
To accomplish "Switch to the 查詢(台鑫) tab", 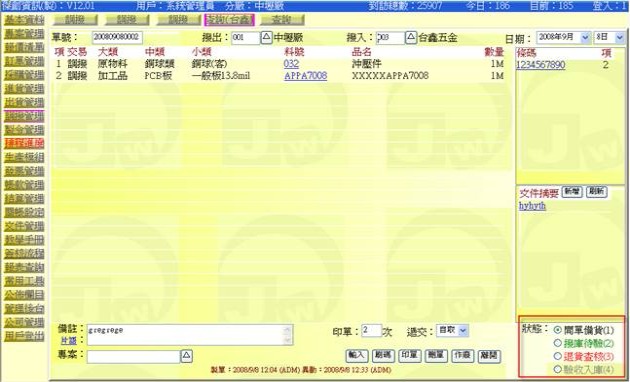I will [229, 20].
